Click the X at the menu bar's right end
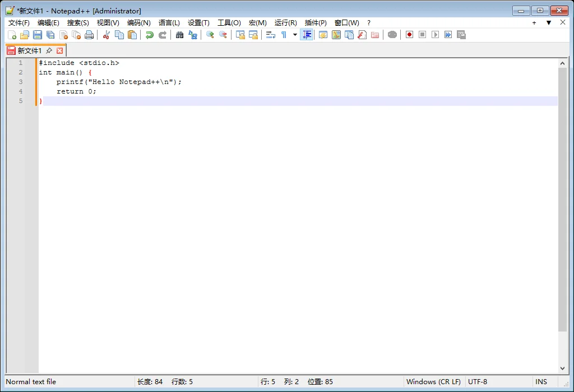Viewport: 574px width, 392px height. (x=563, y=22)
